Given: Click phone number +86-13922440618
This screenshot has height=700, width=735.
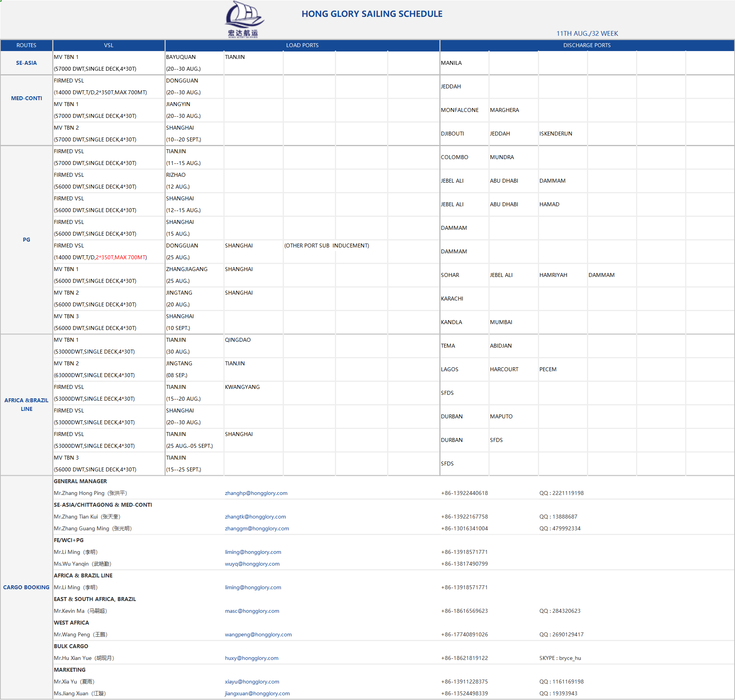Looking at the screenshot, I should [x=464, y=493].
